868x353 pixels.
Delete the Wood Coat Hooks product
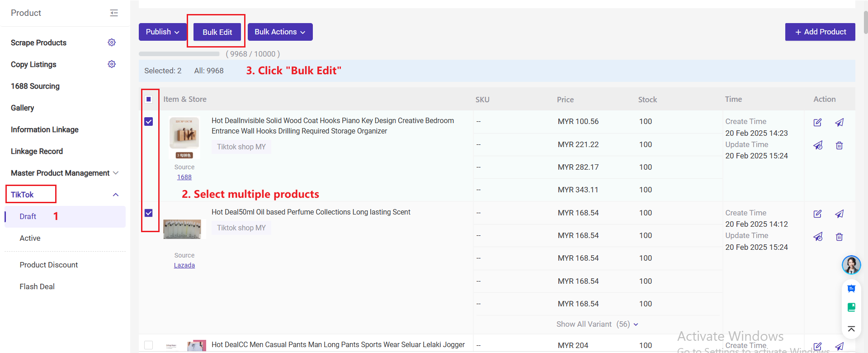point(840,145)
